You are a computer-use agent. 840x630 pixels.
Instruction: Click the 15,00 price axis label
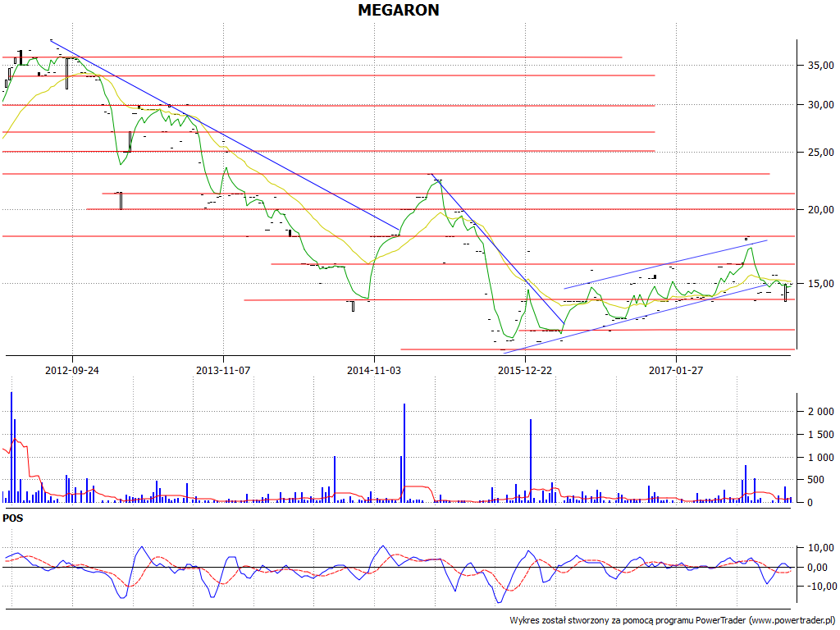820,284
